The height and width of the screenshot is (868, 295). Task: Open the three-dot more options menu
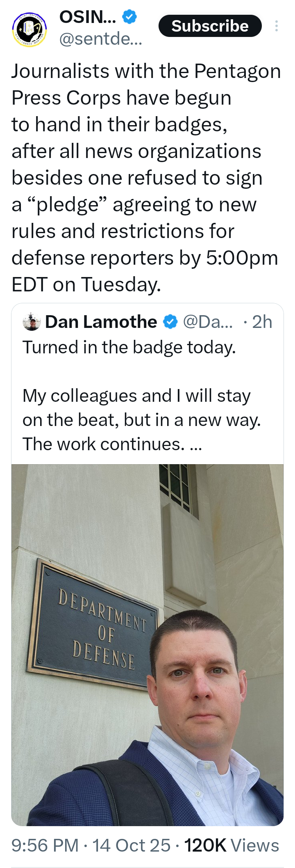tap(277, 26)
